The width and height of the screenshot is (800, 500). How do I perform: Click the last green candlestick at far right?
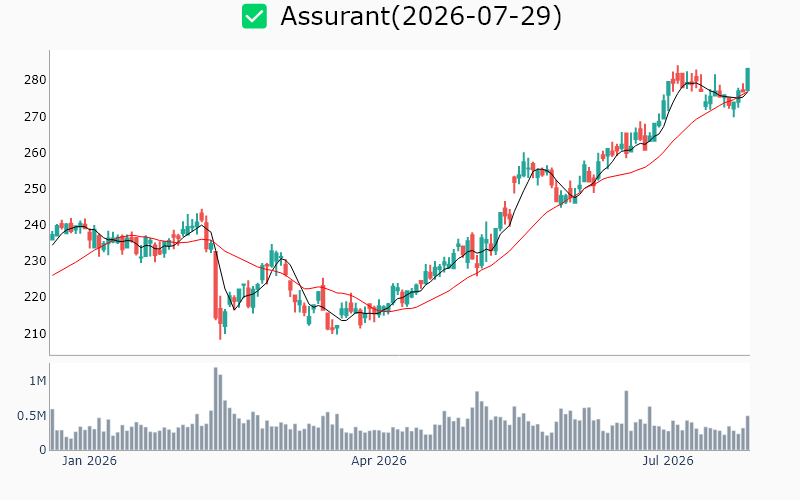point(747,79)
